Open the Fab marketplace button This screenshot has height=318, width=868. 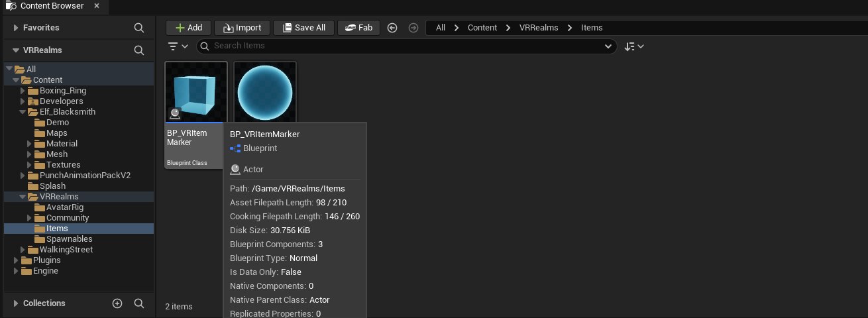pos(358,28)
